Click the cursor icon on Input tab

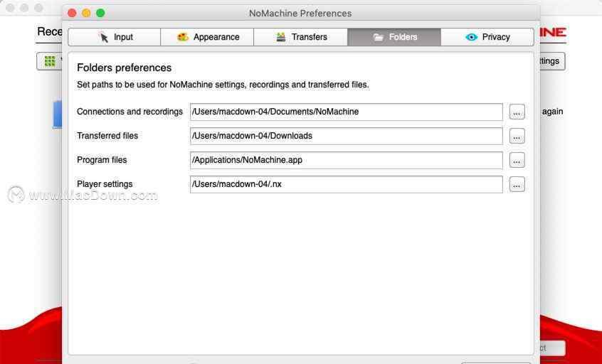104,37
